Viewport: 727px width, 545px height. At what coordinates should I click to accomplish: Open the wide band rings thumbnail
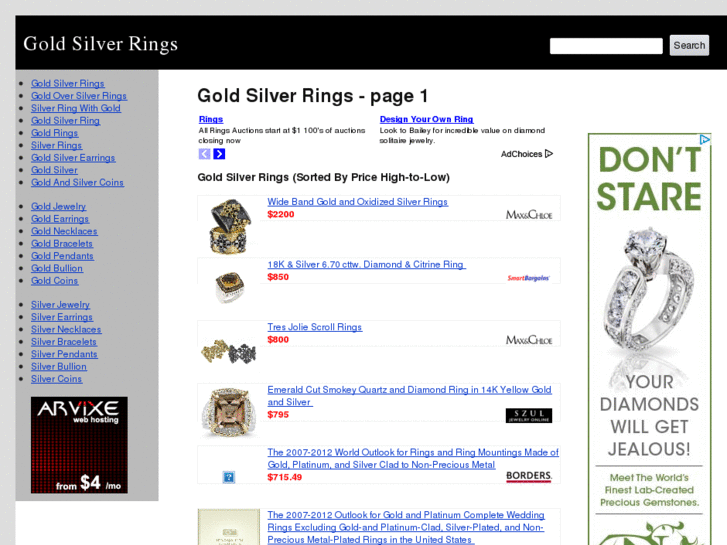coord(230,226)
